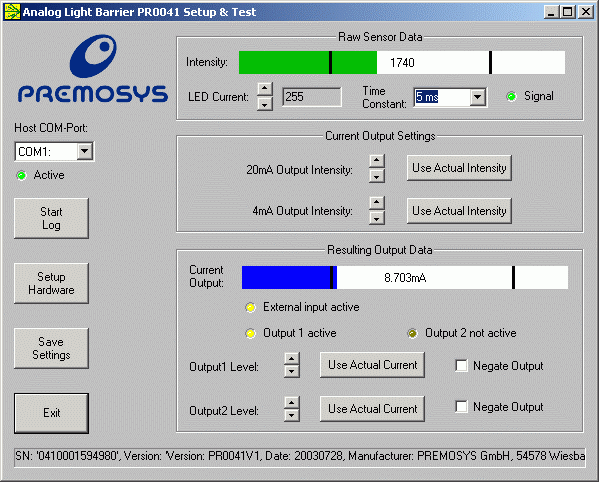Click the green Active status LED
Screen dimensions: 599x482
tap(21, 175)
